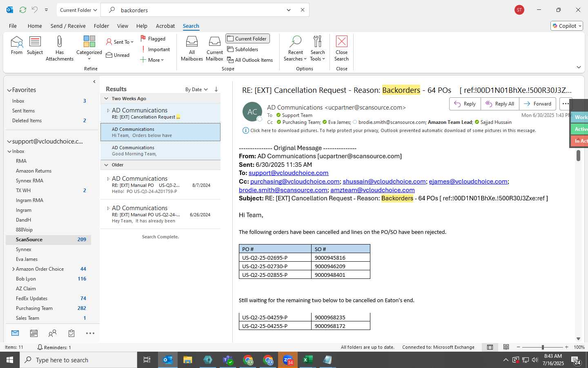This screenshot has width=588, height=368.
Task: Filter search by From sender
Action: click(17, 45)
